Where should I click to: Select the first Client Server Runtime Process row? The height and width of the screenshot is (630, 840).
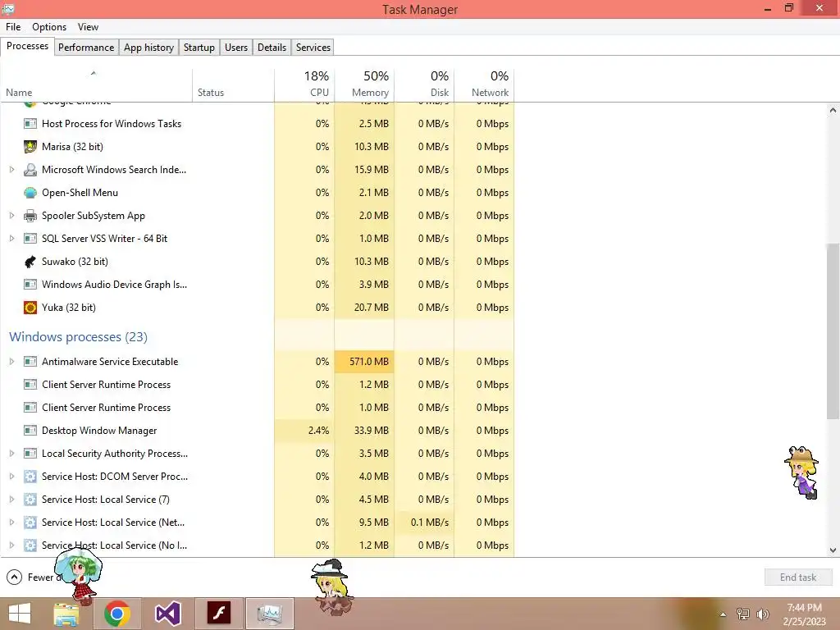(x=257, y=385)
